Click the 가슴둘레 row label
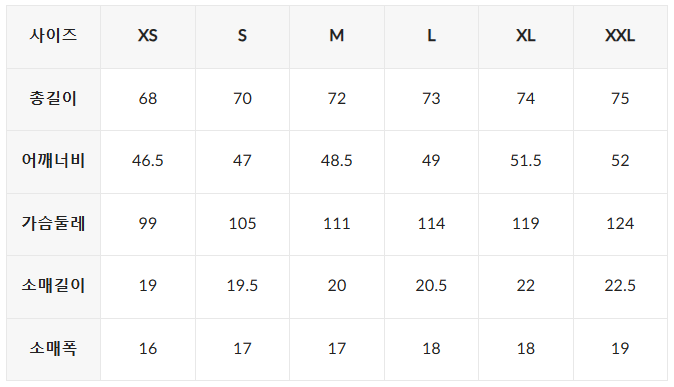Viewport: 674px width, 387px height. point(53,224)
